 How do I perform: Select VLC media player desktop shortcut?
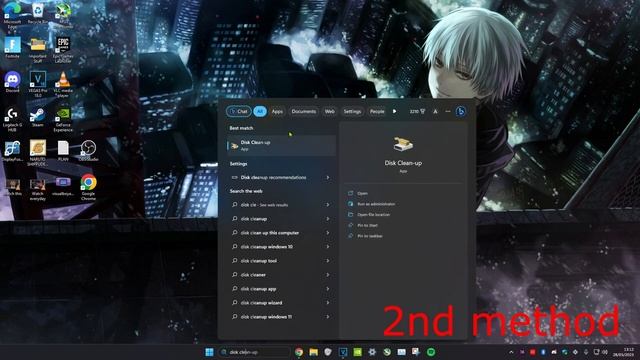pos(63,84)
